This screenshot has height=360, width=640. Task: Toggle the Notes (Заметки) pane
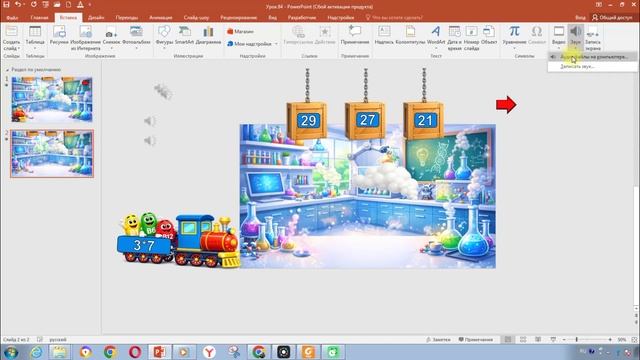click(x=438, y=340)
